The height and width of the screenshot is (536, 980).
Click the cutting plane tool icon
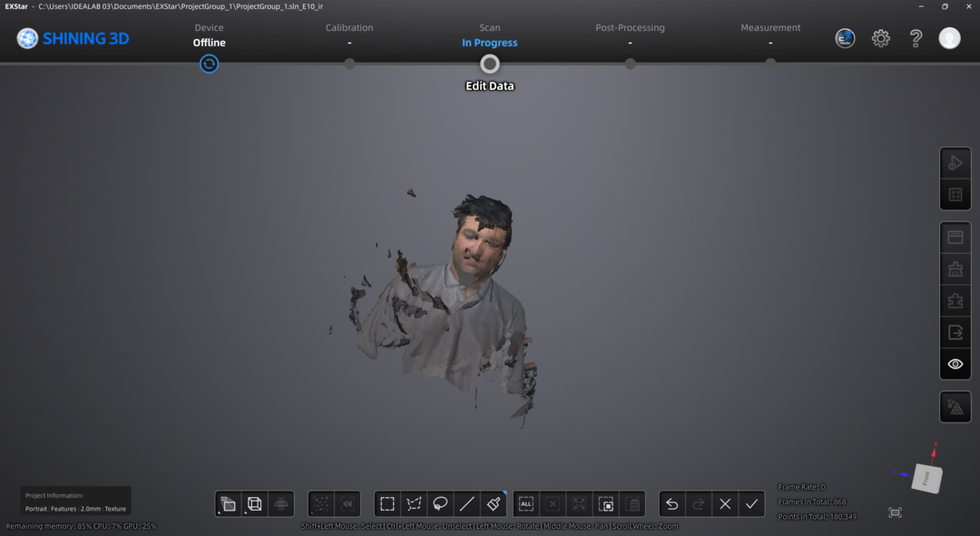coord(281,503)
